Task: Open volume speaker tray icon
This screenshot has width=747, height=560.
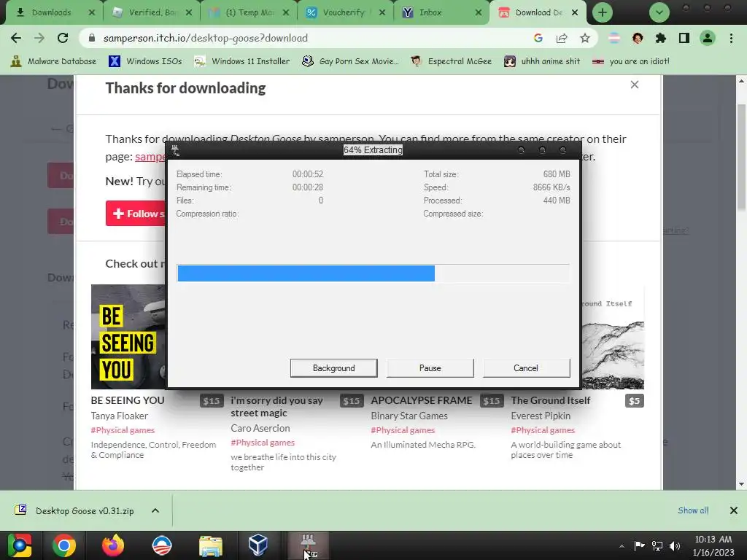Action: [675, 545]
